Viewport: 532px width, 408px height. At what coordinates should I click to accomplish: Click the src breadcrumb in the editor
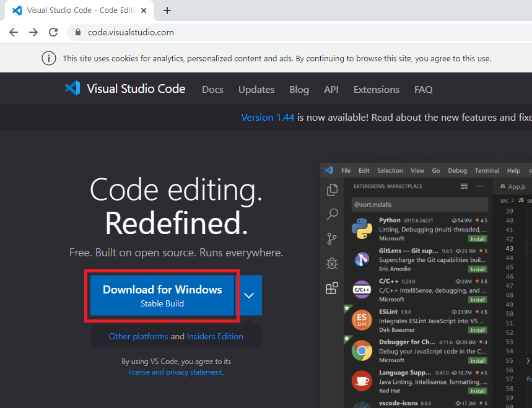pos(504,201)
